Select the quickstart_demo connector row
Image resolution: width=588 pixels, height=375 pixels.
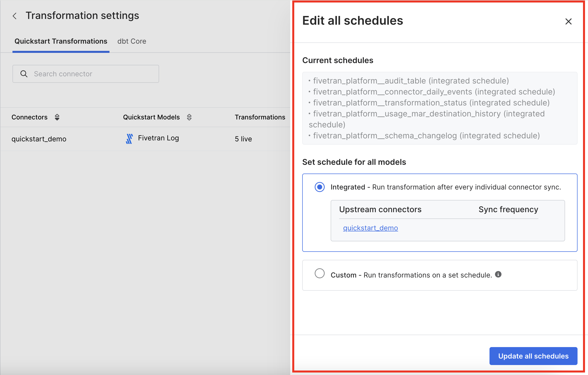[145, 139]
